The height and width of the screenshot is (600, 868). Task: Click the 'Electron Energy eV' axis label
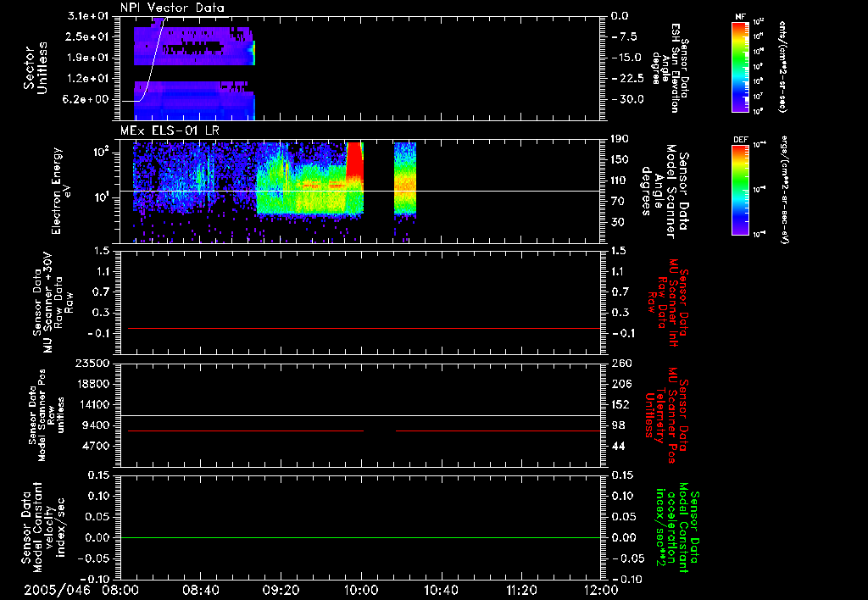(x=62, y=191)
